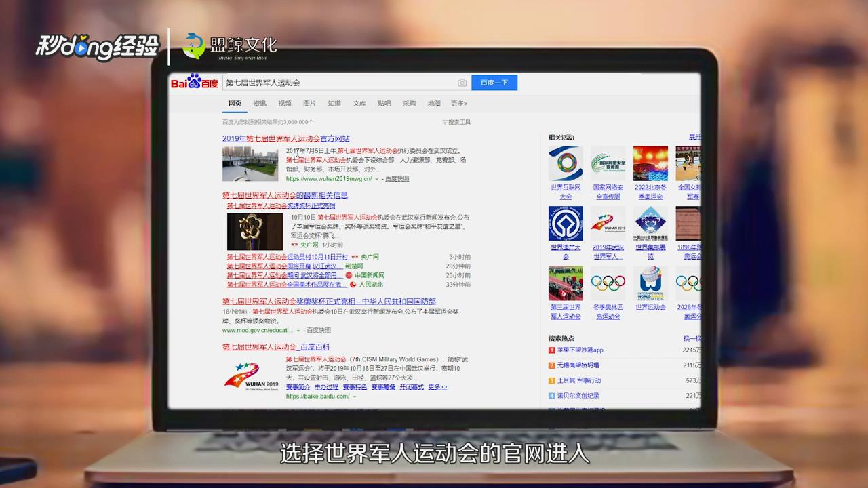
Task: Select the 网页 tab
Action: coord(235,104)
